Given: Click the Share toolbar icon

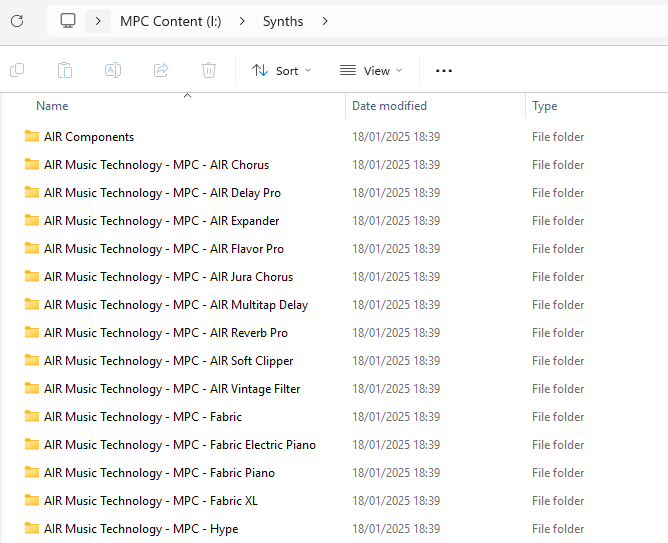Looking at the screenshot, I should 161,70.
